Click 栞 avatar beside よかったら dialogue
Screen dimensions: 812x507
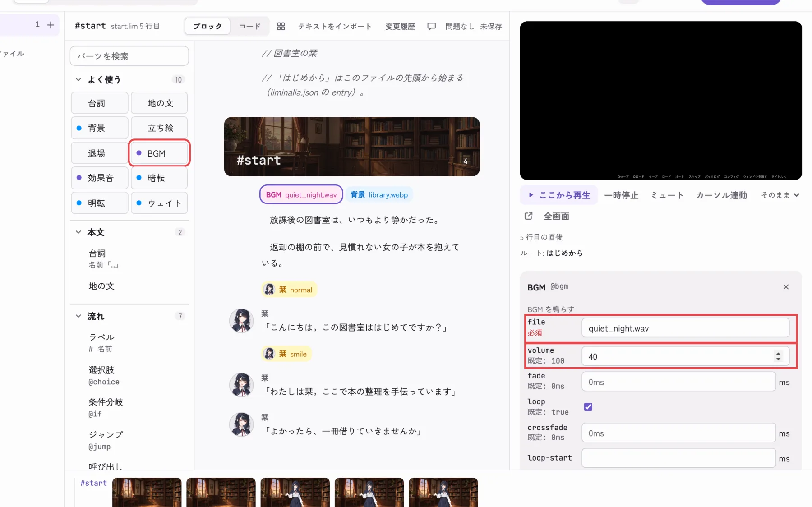click(x=241, y=424)
